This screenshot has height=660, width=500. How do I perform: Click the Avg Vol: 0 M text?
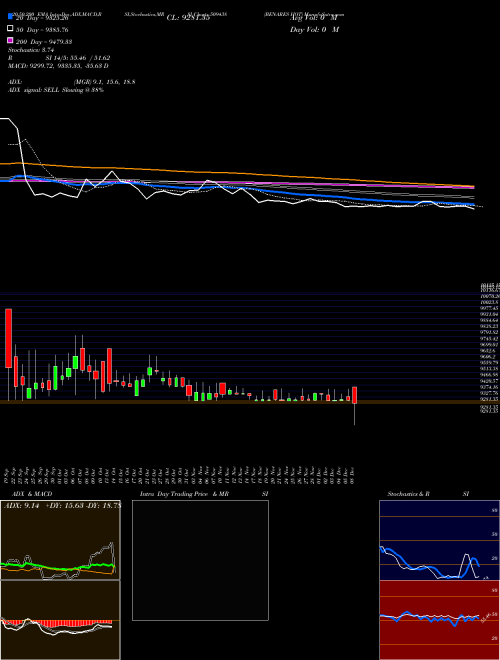click(314, 18)
